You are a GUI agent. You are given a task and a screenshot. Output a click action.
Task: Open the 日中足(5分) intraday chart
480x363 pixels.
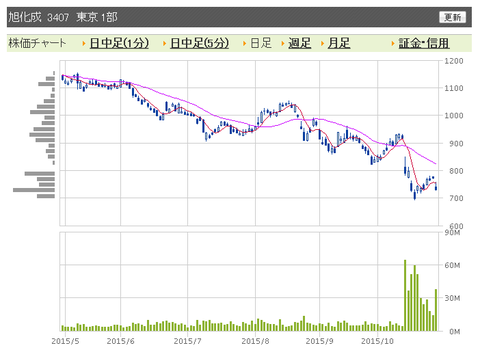[x=199, y=43]
